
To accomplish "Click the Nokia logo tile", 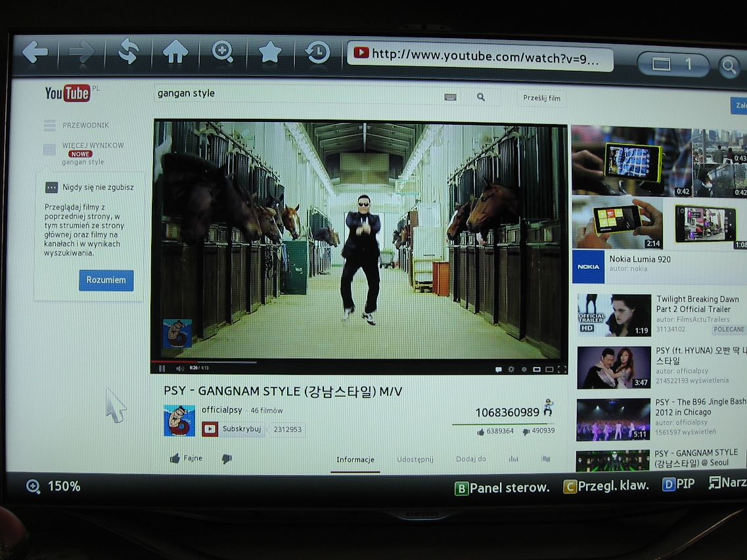I will pos(589,267).
